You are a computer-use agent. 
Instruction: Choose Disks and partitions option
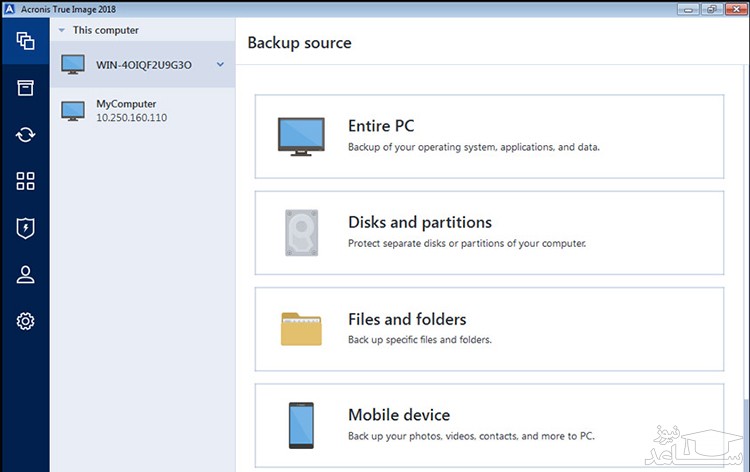tap(489, 232)
